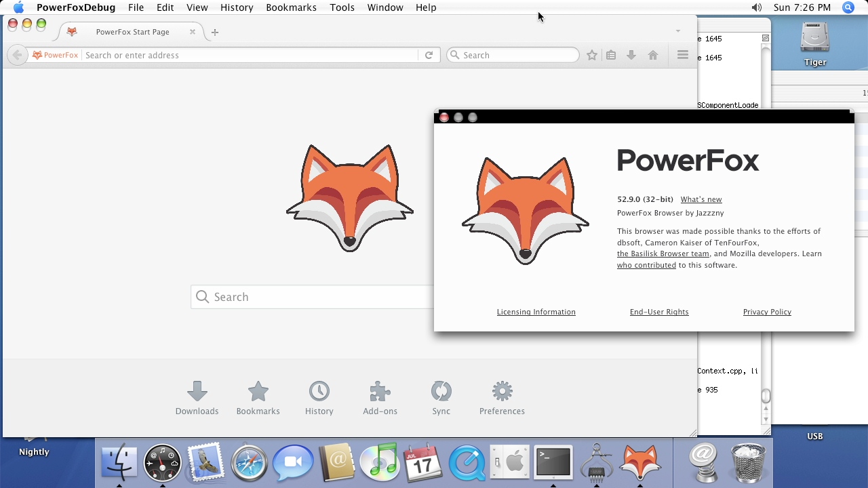
Task: Open Address Book from the Dock
Action: pyautogui.click(x=336, y=462)
